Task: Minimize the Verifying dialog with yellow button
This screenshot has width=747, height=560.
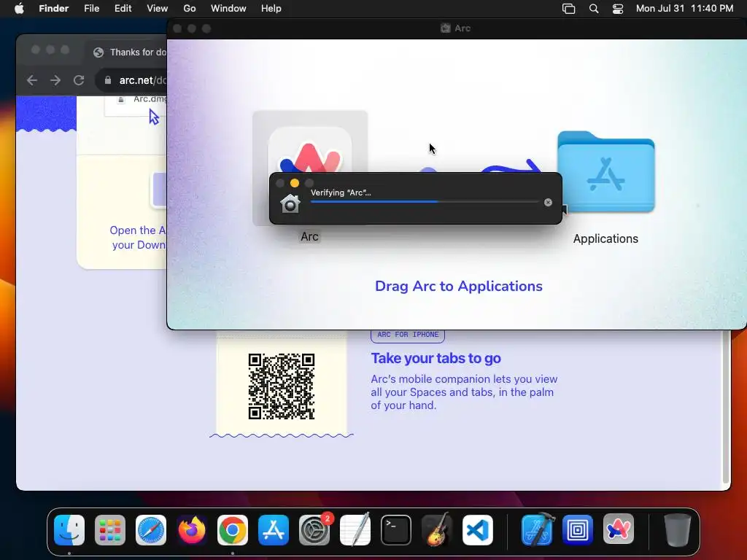Action: pyautogui.click(x=295, y=183)
